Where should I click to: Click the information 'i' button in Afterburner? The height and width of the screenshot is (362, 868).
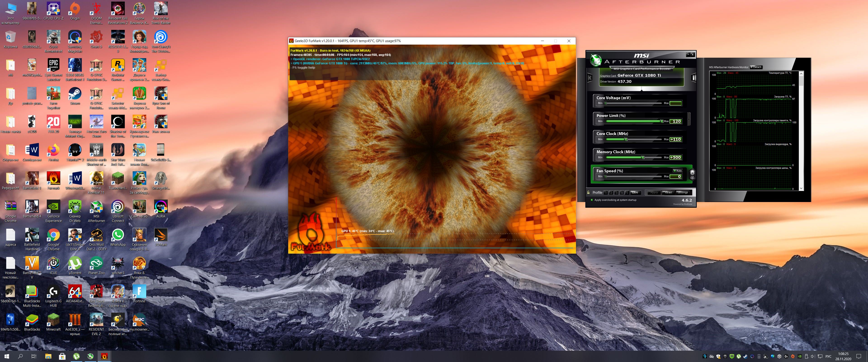[693, 78]
